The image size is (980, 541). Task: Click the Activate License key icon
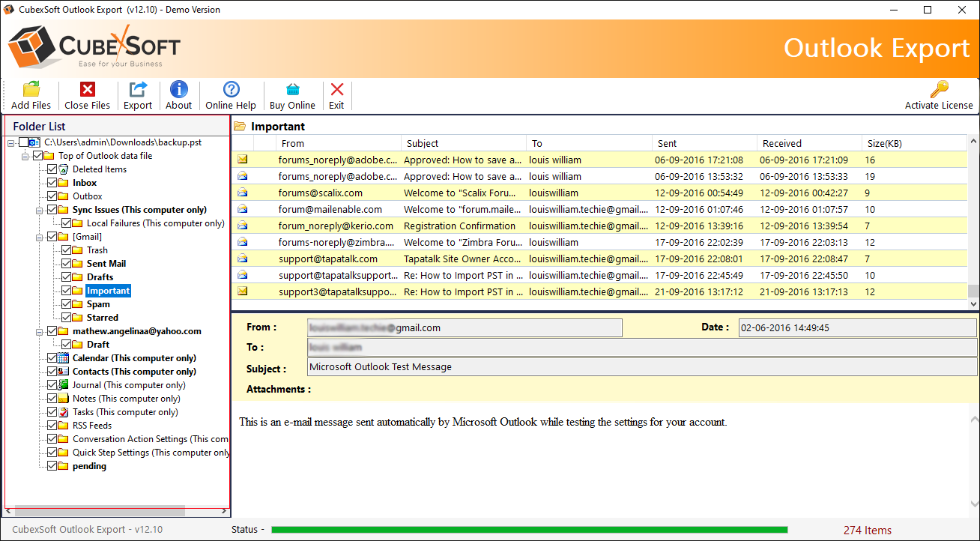[x=939, y=90]
